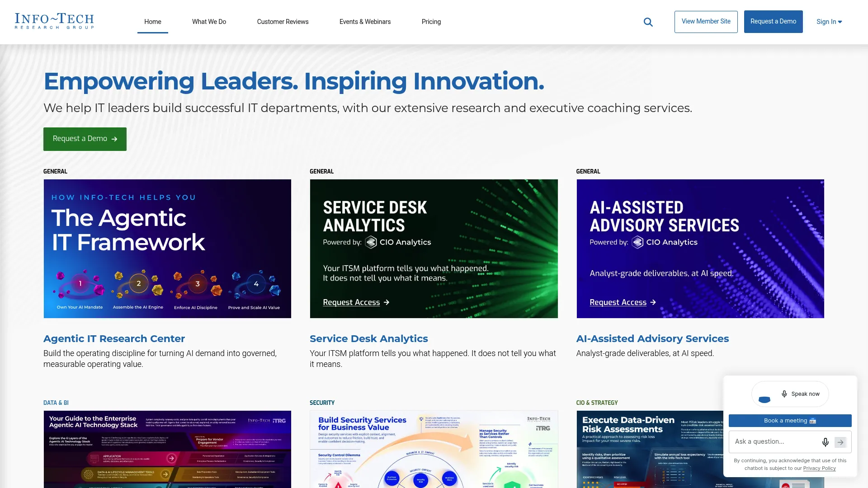
Task: Click 'Empowering Leaders. Inspiring Innovation.' headline
Action: pyautogui.click(x=294, y=81)
